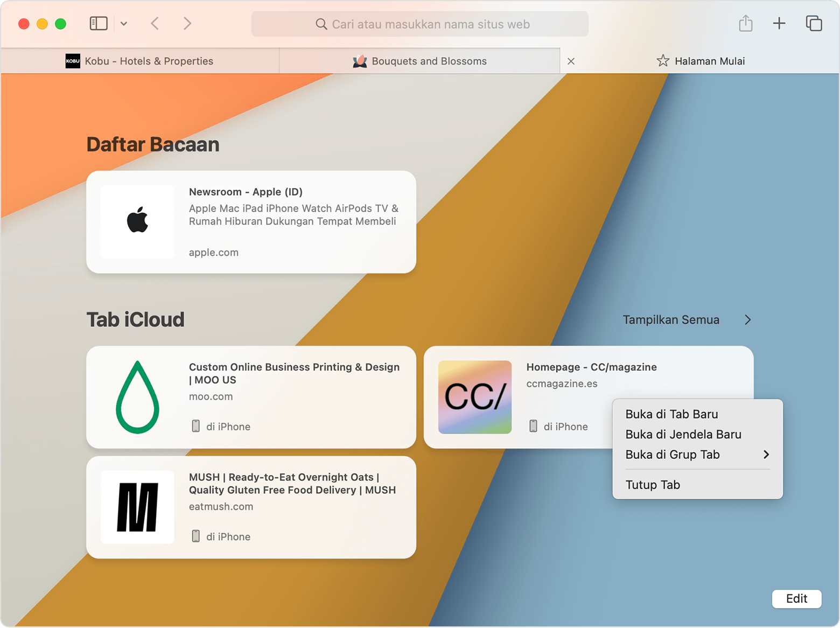Click apple.com URL text
The width and height of the screenshot is (840, 628).
click(x=214, y=253)
